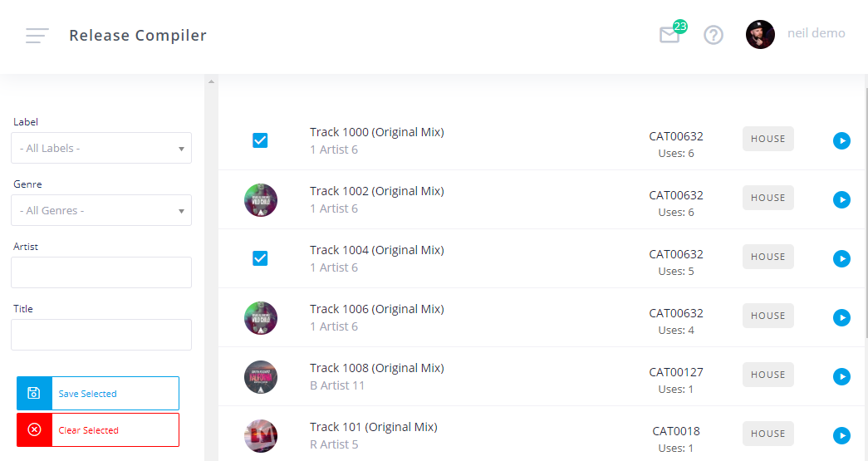Click the scroll up arrow of filter panel

point(211,81)
